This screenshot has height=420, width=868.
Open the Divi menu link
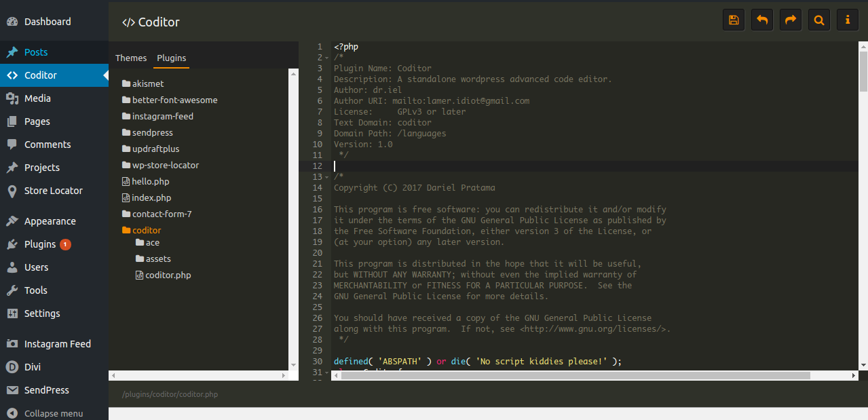pyautogui.click(x=33, y=367)
